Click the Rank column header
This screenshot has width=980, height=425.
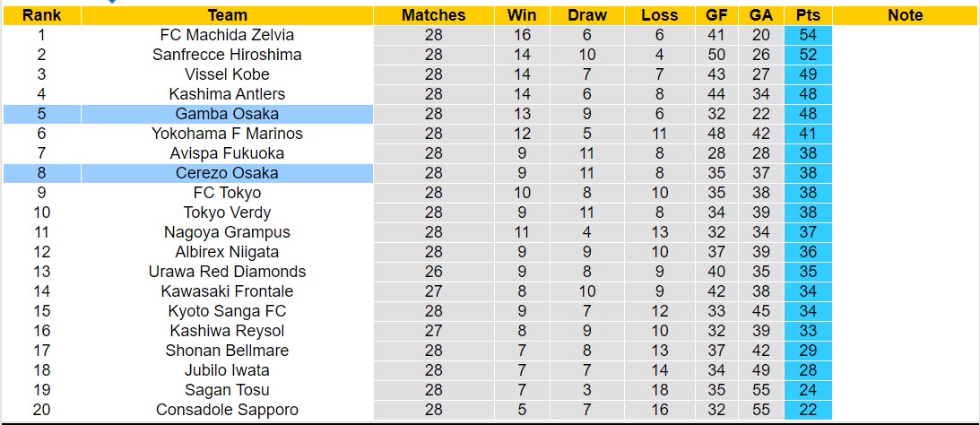(41, 15)
